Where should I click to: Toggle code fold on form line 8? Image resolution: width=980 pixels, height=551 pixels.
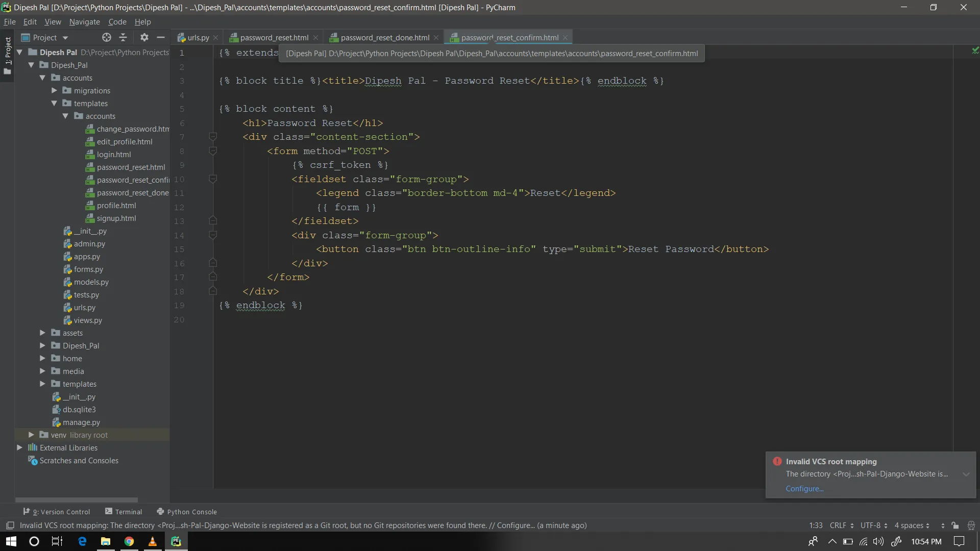(x=213, y=151)
